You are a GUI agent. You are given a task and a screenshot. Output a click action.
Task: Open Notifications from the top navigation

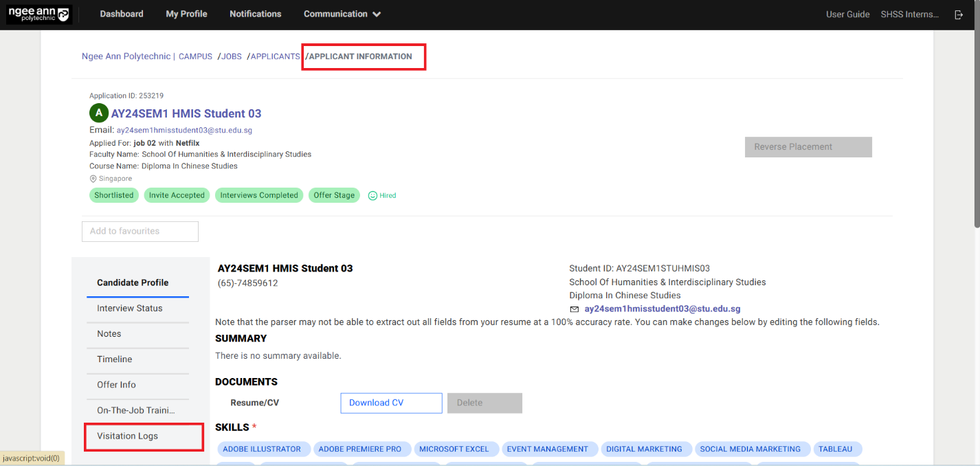[x=255, y=14]
